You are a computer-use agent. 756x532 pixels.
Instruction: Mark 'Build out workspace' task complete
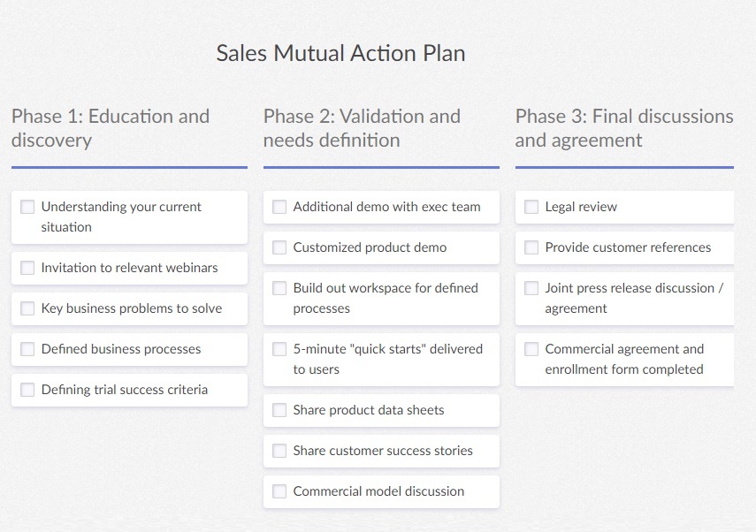tap(279, 288)
